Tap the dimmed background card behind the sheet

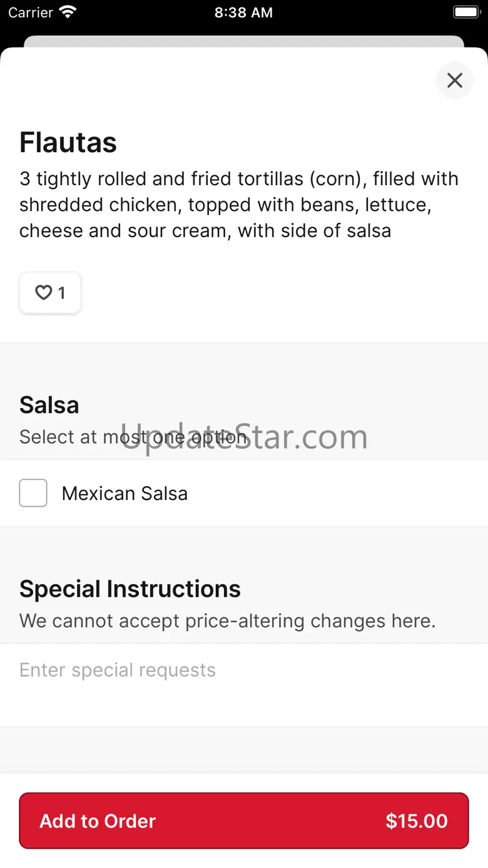243,41
